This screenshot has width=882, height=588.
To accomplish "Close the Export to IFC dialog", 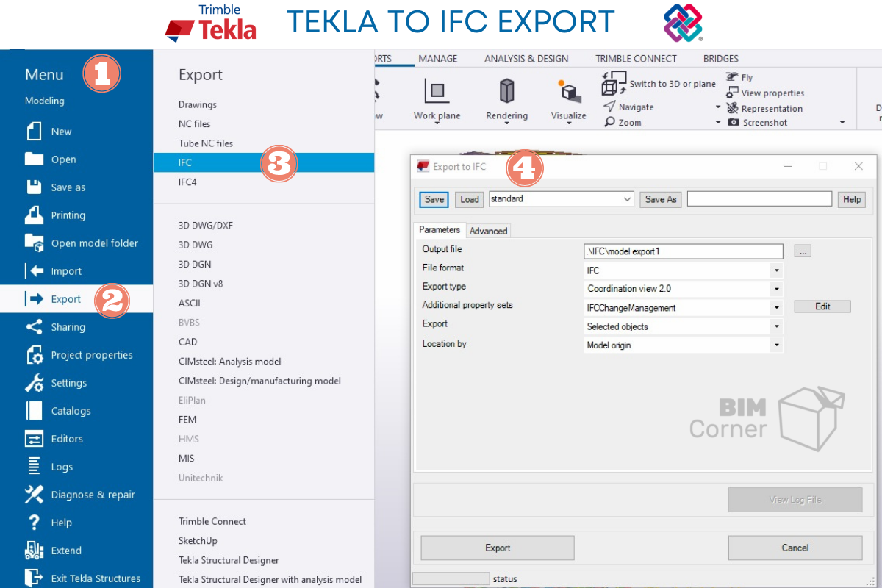I will pos(858,167).
